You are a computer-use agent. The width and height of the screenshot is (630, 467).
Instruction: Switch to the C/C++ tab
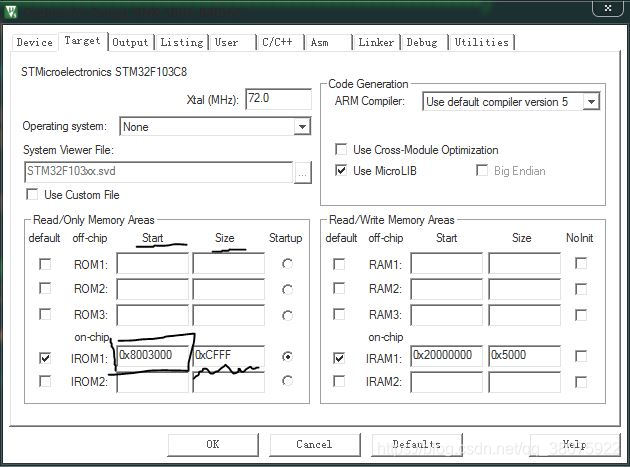(x=280, y=42)
